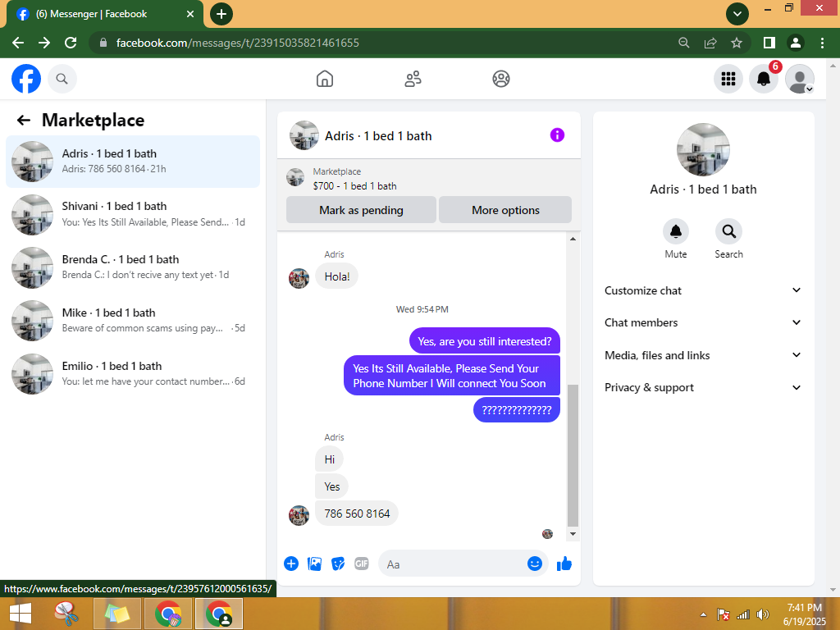Click the Hola! message bubble
Viewport: 840px width, 630px height.
(336, 276)
